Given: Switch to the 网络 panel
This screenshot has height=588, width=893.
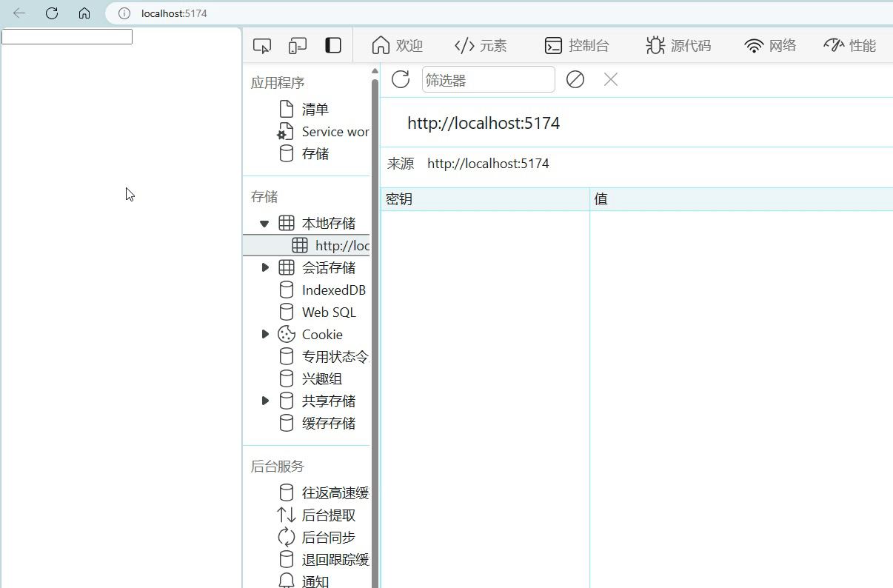Looking at the screenshot, I should tap(770, 45).
